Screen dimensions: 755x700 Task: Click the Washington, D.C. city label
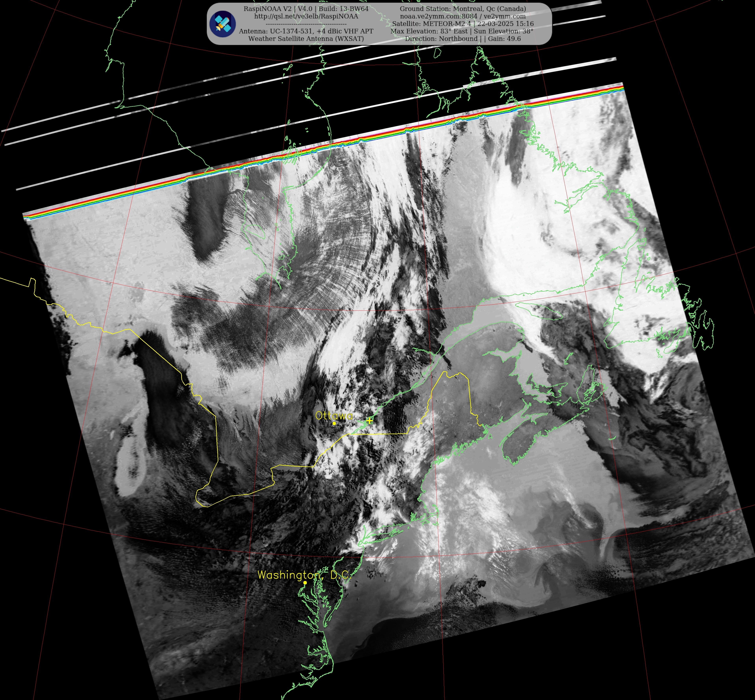[x=305, y=575]
